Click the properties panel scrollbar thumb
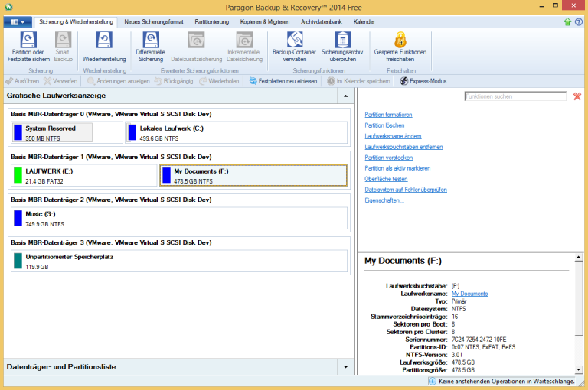Screen dimensions: 588x390 (579, 298)
